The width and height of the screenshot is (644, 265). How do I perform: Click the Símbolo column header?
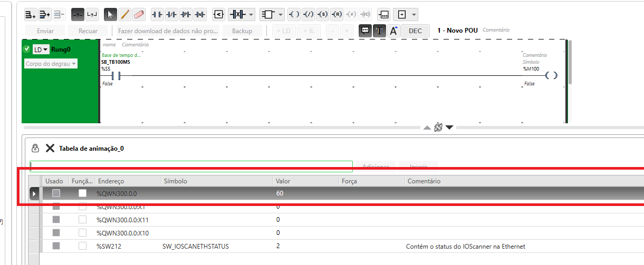point(217,181)
